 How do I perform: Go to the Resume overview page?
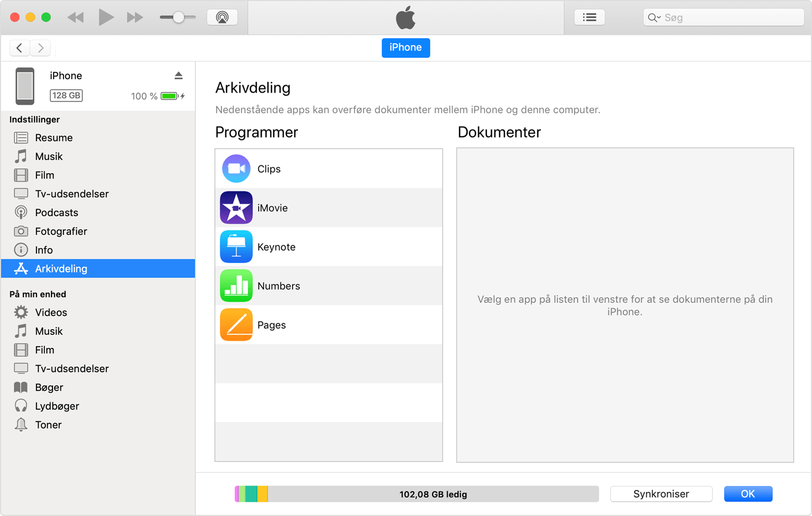click(54, 137)
